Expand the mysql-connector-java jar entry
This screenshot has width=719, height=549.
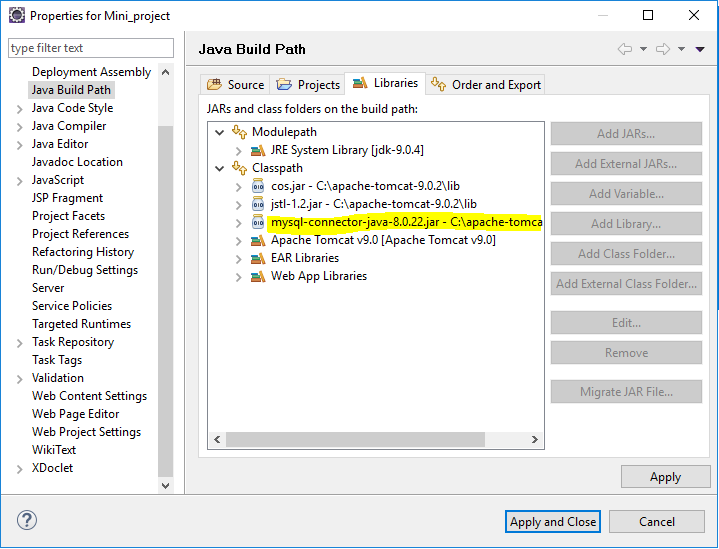[238, 223]
